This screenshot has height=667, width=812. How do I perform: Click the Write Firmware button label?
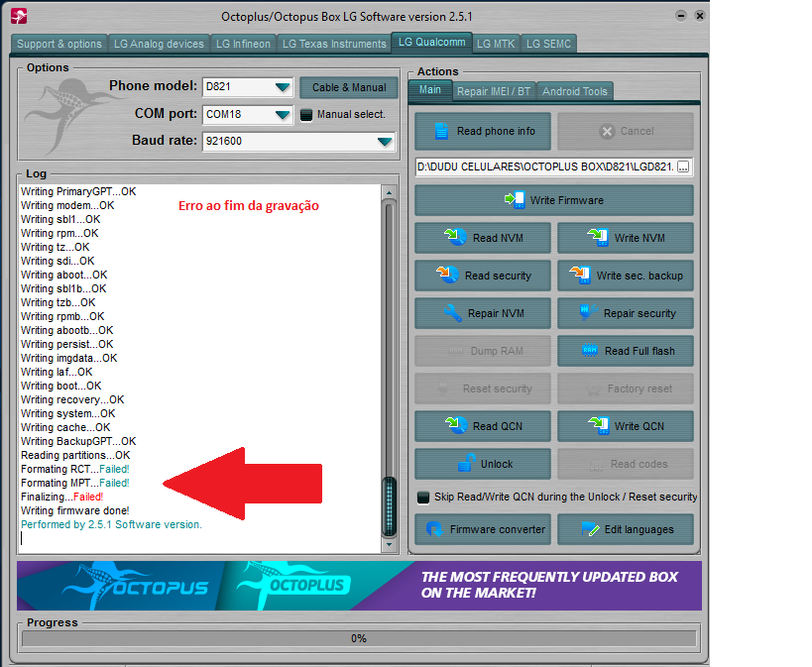point(567,200)
